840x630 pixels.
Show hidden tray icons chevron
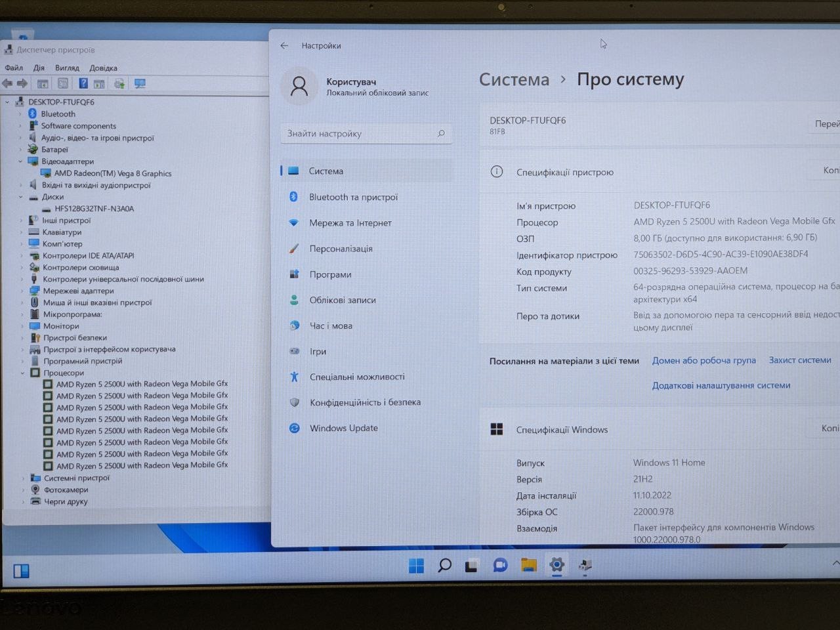(835, 563)
